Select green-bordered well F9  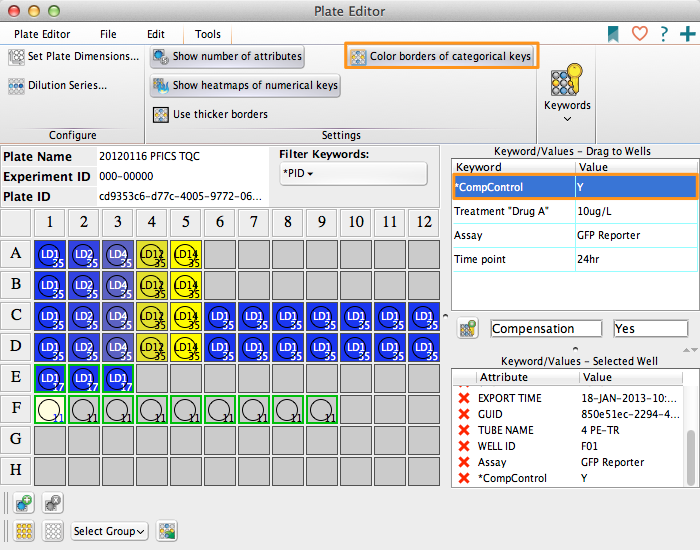pyautogui.click(x=322, y=409)
